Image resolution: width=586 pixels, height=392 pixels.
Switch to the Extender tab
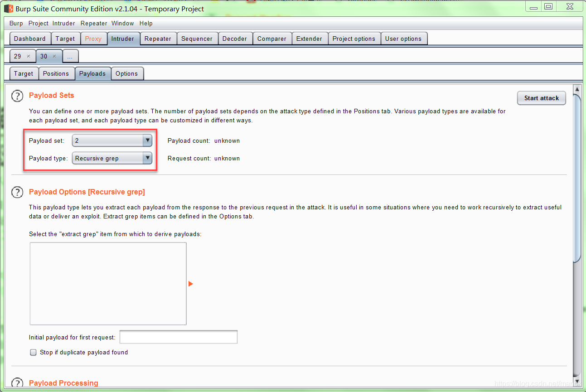pos(309,39)
